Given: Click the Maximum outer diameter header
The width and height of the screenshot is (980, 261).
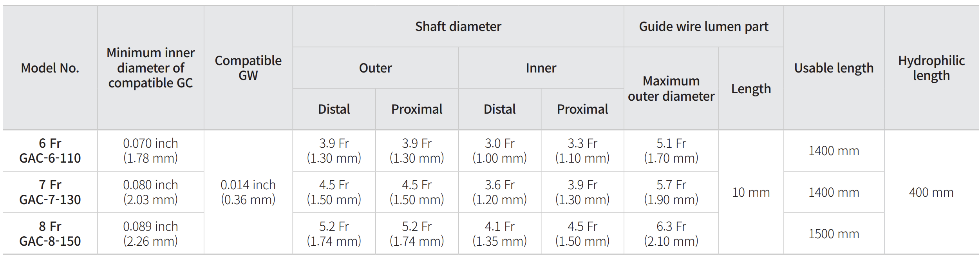Looking at the screenshot, I should (671, 89).
